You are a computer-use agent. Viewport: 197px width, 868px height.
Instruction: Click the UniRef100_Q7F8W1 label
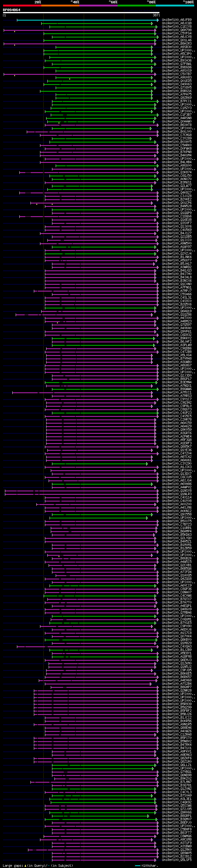pos(177,64)
